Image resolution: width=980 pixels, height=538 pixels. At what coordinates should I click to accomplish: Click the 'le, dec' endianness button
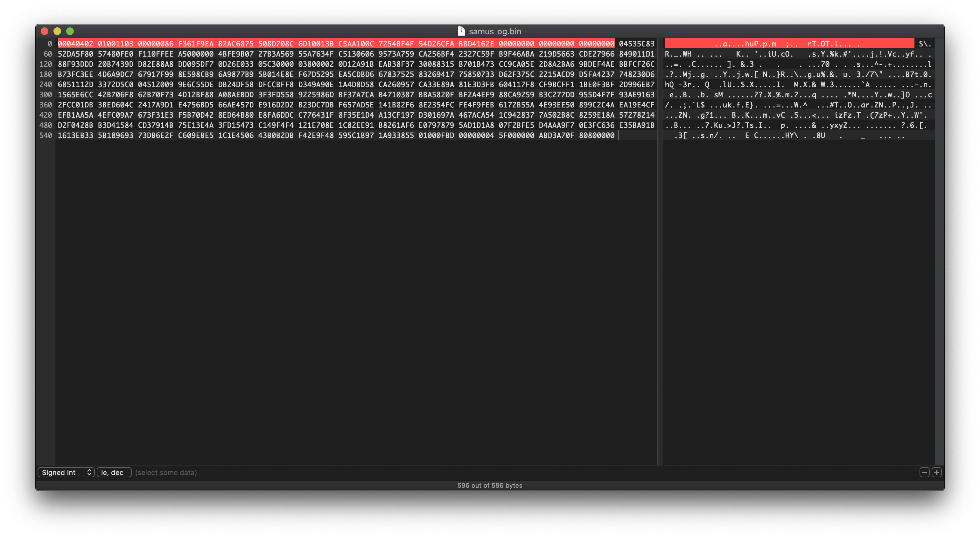(114, 472)
